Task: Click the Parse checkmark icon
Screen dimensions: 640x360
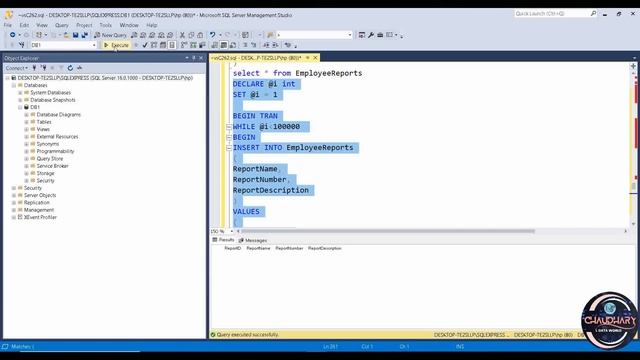Action: [145, 45]
